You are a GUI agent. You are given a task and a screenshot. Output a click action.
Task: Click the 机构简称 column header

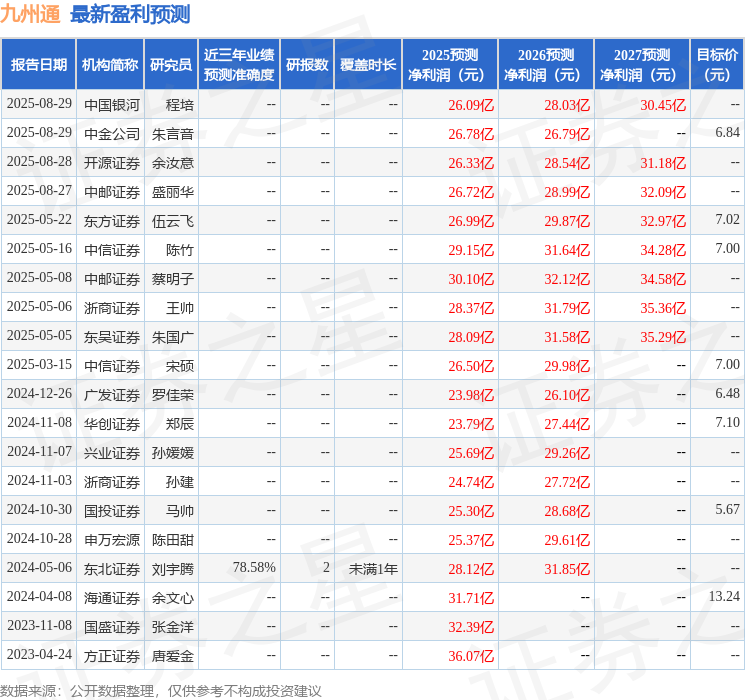(x=110, y=65)
